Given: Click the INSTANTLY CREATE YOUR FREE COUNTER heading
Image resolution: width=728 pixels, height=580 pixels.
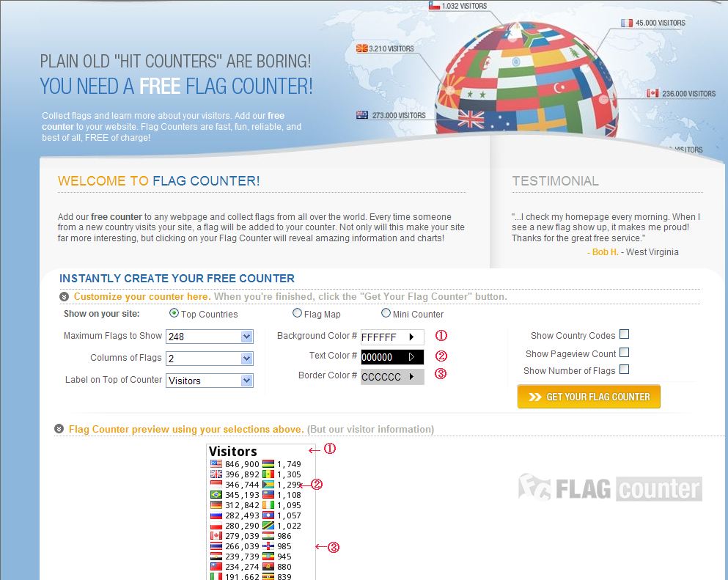Looking at the screenshot, I should click(x=177, y=278).
